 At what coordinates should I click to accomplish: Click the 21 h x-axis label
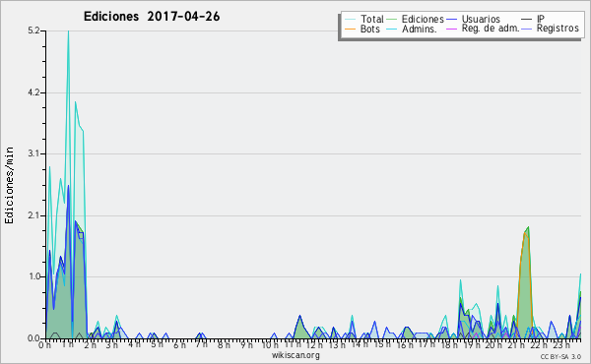[515, 344]
